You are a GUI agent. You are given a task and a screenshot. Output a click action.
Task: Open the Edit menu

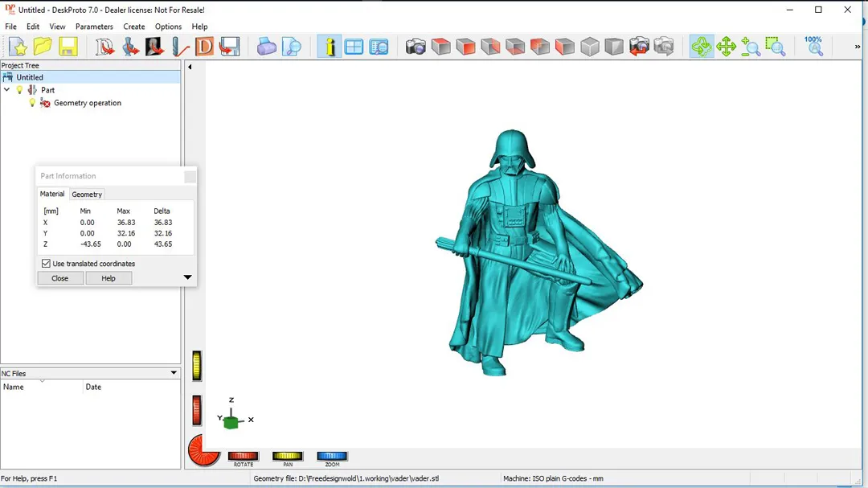(33, 27)
